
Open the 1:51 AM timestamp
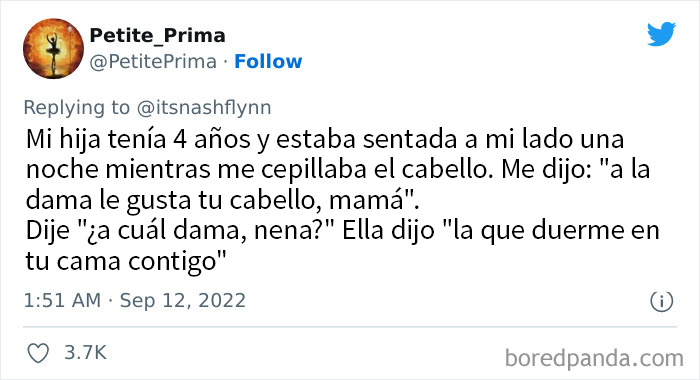pos(62,300)
